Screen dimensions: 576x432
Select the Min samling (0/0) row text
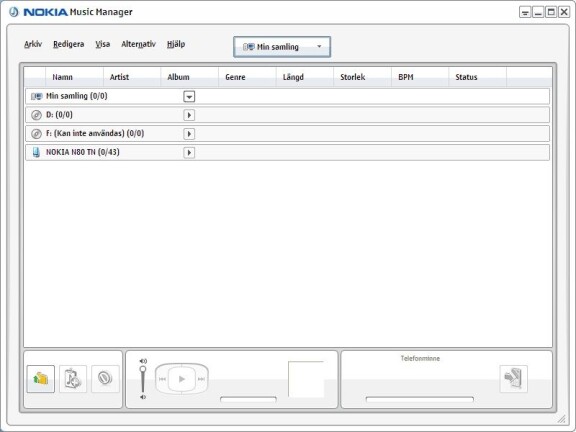point(76,96)
